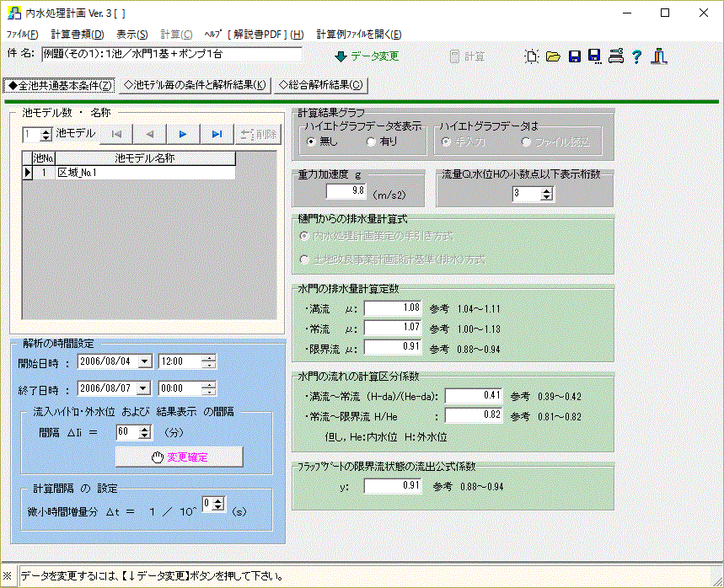Screen dimensions: 724x588
Task: Go to the next pond model record
Action: tap(182, 134)
